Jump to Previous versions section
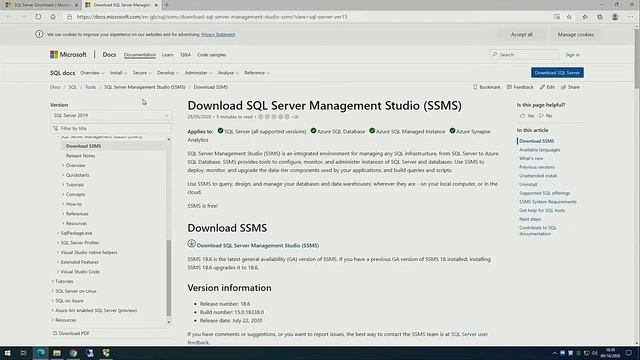This screenshot has height=360, width=640. point(537,167)
